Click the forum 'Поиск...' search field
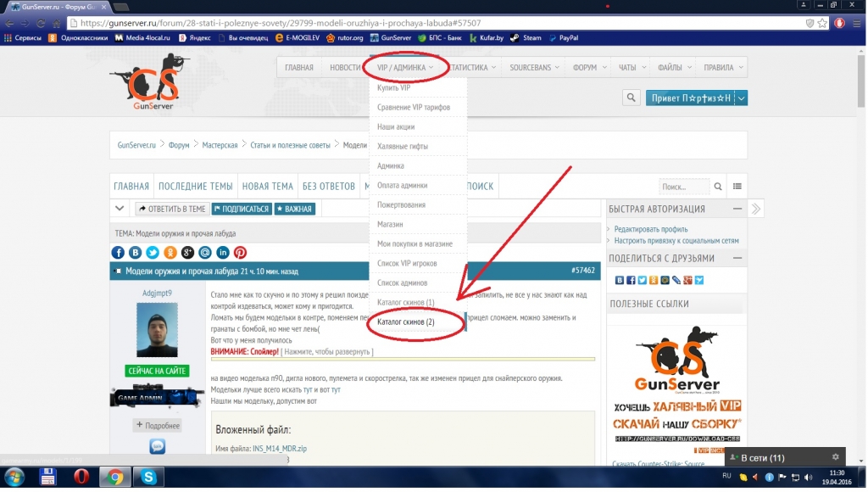This screenshot has width=868, height=492. tap(683, 187)
